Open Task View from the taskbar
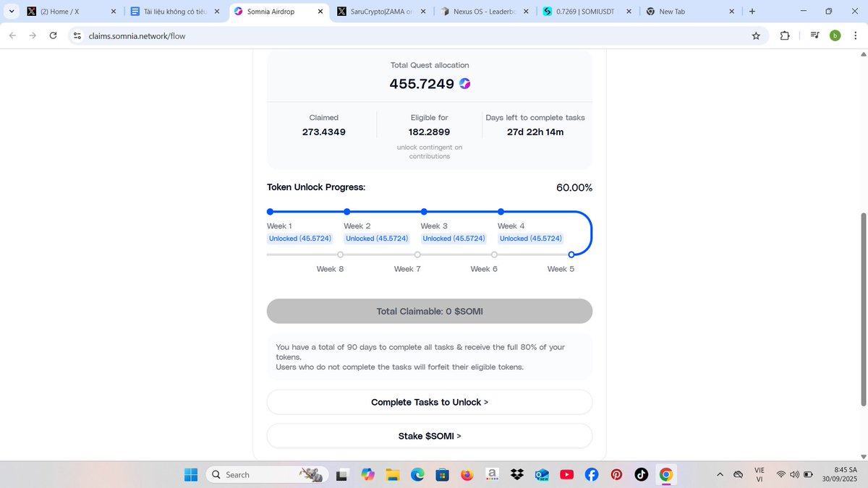This screenshot has width=868, height=488. click(x=342, y=474)
